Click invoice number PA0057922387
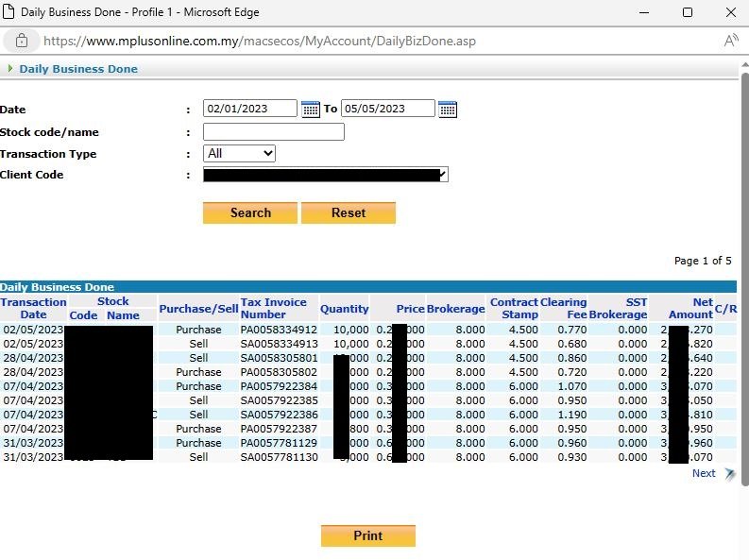The image size is (749, 560). tap(279, 429)
